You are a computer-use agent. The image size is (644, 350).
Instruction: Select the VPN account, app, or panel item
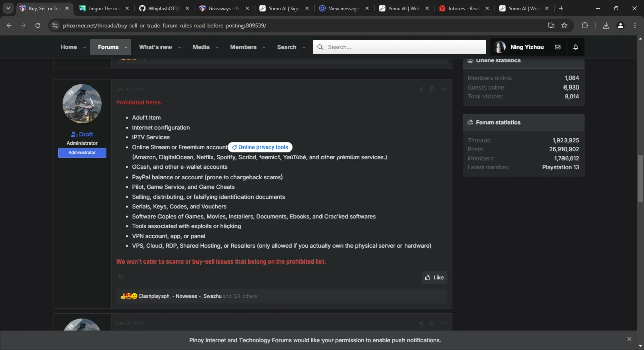[169, 236]
